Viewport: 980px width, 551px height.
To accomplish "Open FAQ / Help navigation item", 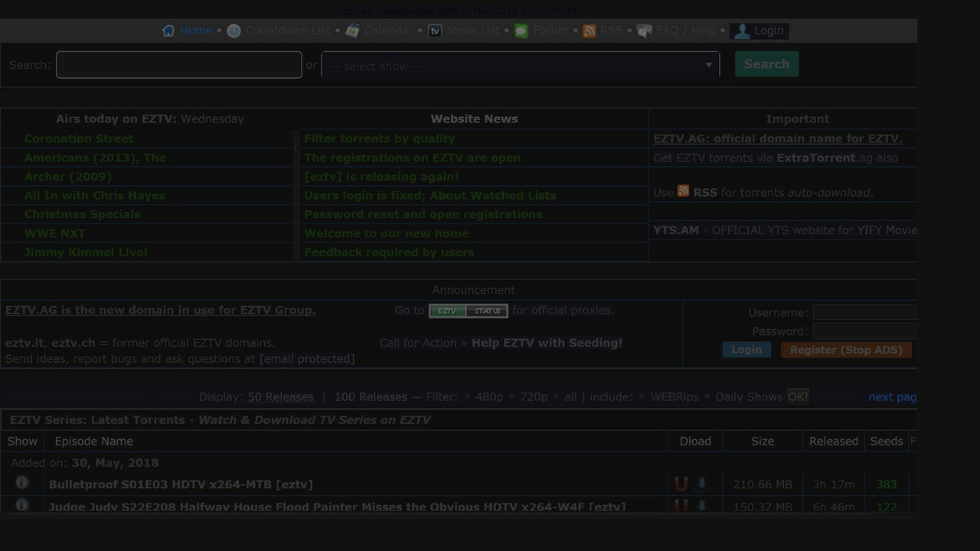I will coord(685,31).
